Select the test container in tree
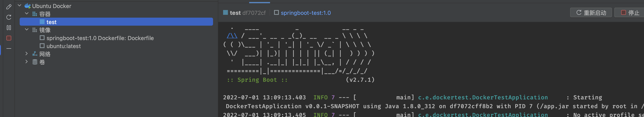The width and height of the screenshot is (644, 117). (x=116, y=22)
